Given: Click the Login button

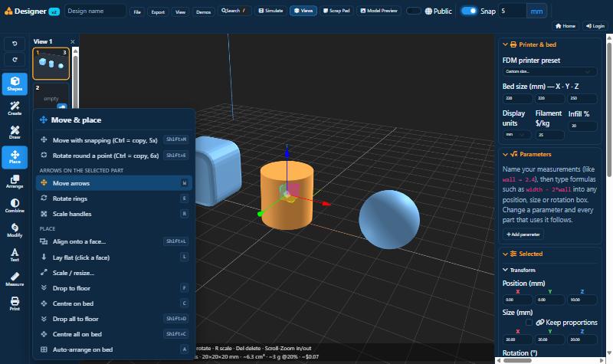Looking at the screenshot, I should point(595,26).
